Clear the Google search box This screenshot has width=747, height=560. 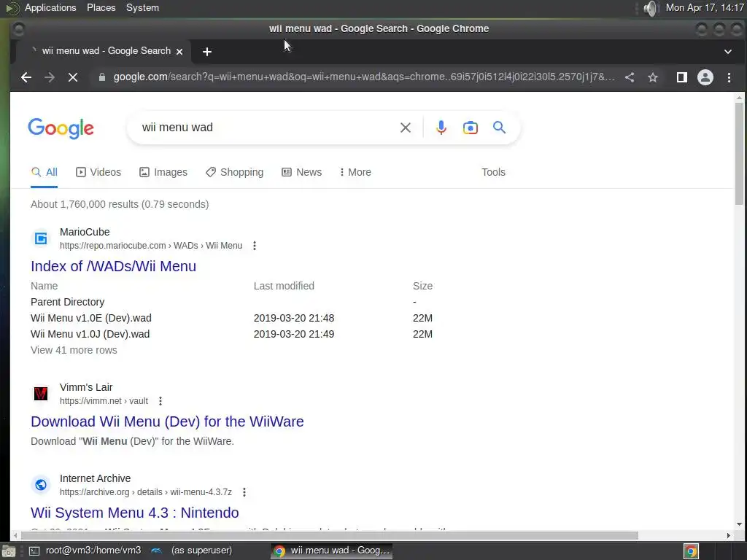[406, 128]
